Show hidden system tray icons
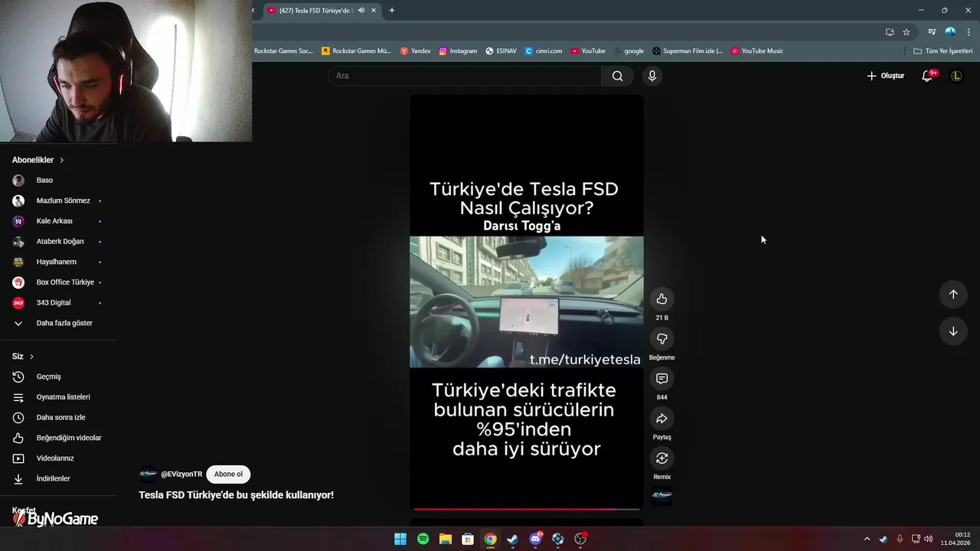980x551 pixels. [867, 540]
